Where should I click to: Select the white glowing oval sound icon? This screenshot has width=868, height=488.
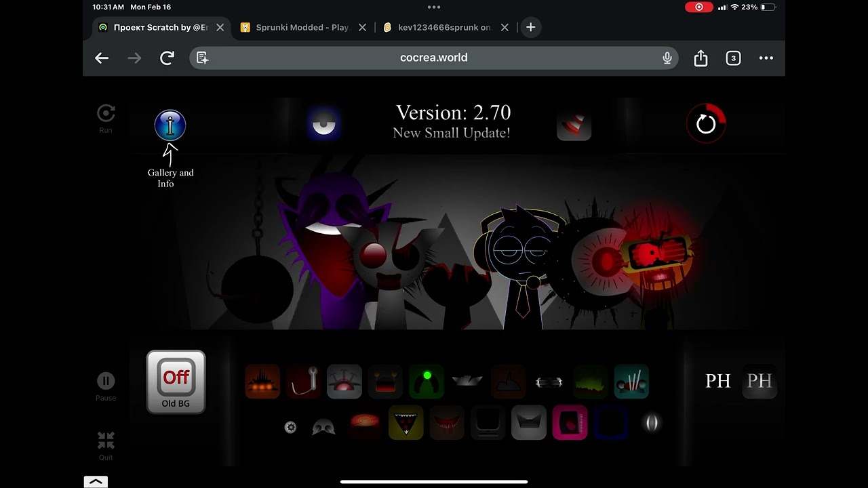(652, 423)
